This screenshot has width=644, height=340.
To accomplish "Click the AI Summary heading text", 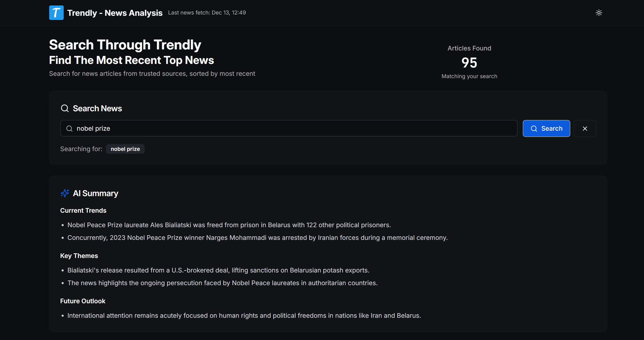I will click(96, 193).
